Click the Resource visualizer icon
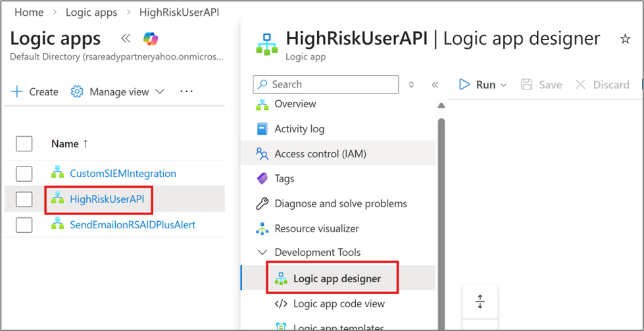The image size is (644, 331). click(x=262, y=228)
